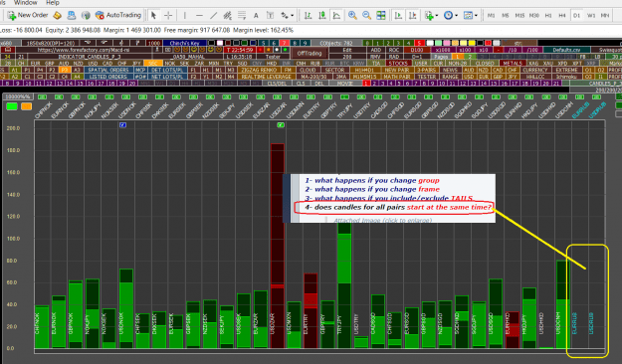Click the Chichi's Key button
Screen dimensions: 622x364
[184, 43]
